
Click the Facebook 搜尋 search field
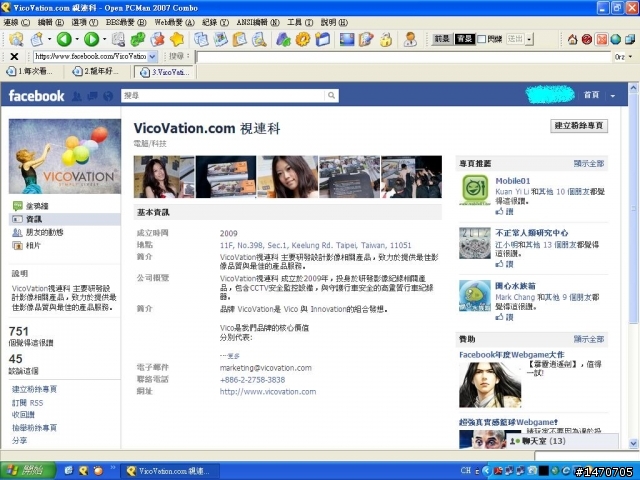223,96
